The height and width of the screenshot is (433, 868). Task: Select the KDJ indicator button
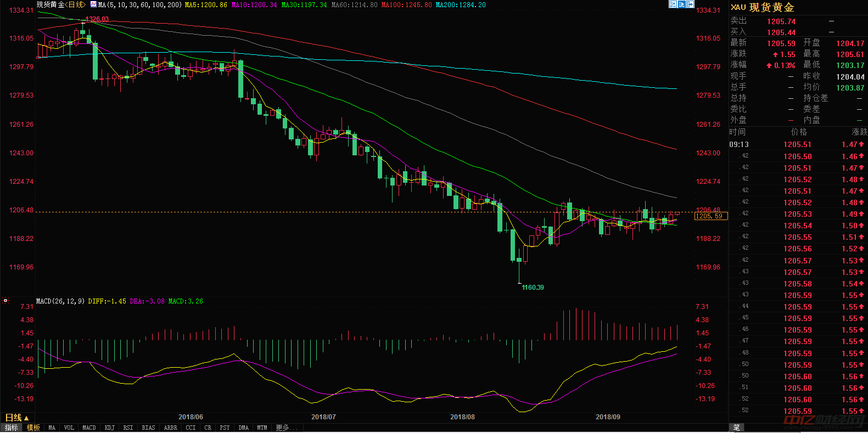(x=110, y=428)
